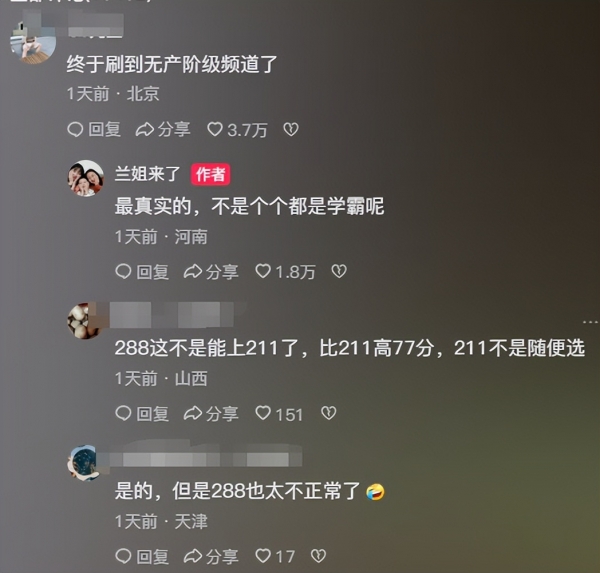Share the 无产阶级频道 comment
600x573 pixels.
click(163, 130)
